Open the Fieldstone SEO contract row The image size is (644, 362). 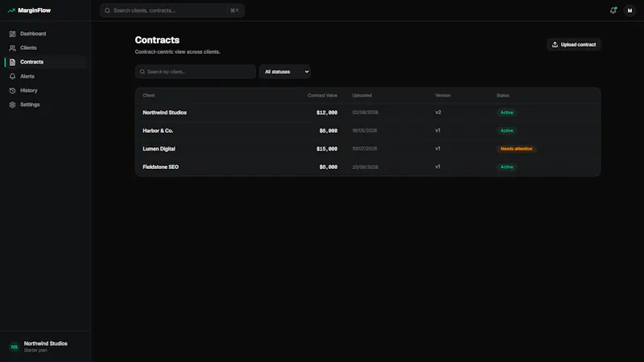pos(368,167)
